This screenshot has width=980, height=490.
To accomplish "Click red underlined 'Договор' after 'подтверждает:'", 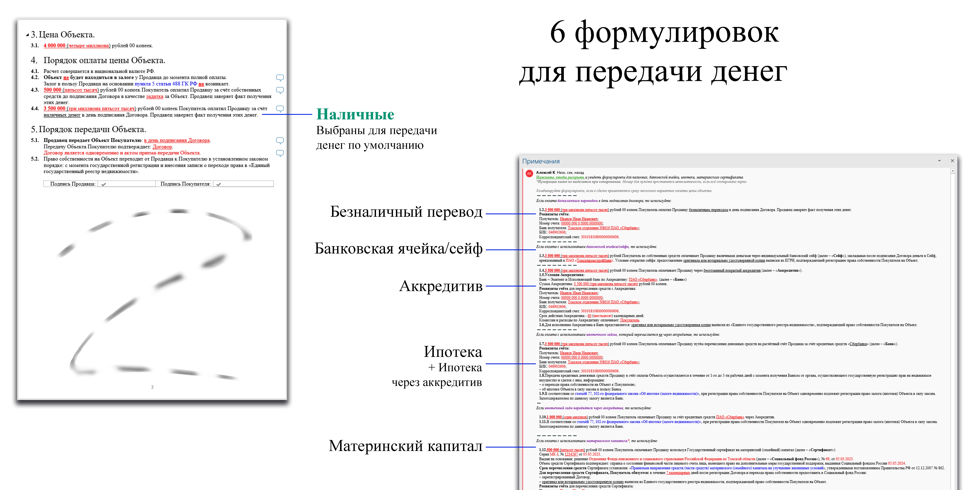I will coord(163,147).
